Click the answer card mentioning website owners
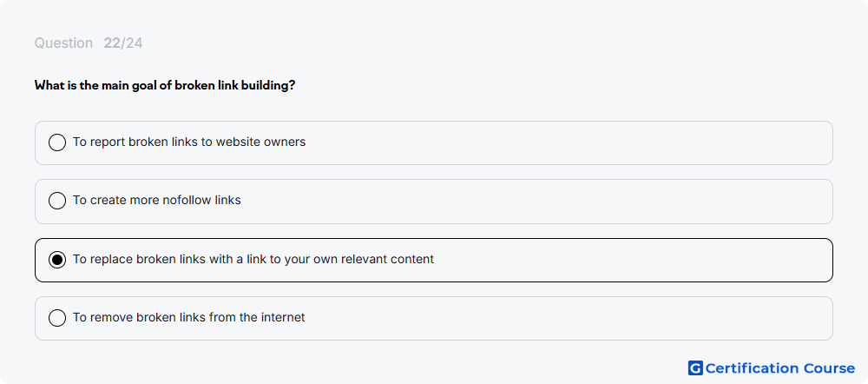Viewport: 868px width, 384px height. click(x=434, y=143)
